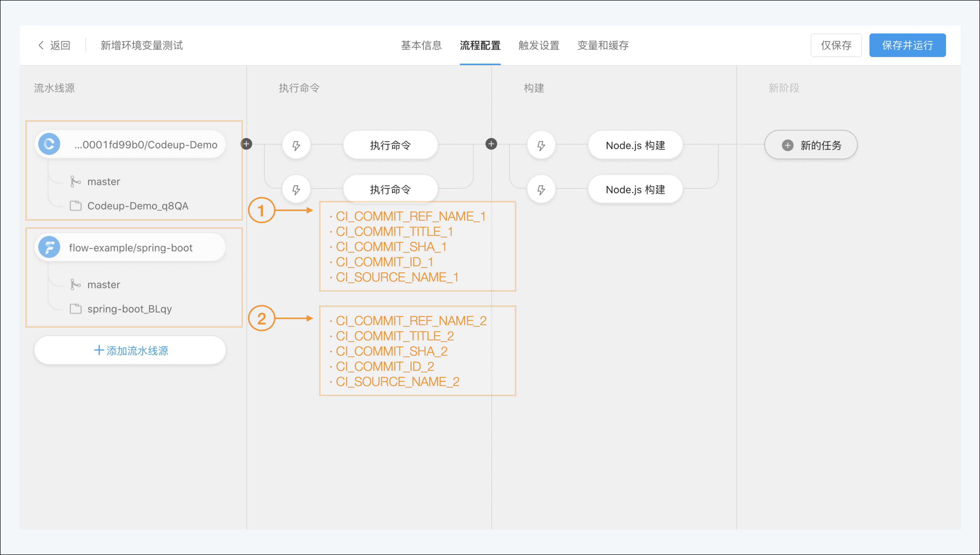
Task: Select spring-boot_BLqy working directory text
Action: [x=130, y=309]
